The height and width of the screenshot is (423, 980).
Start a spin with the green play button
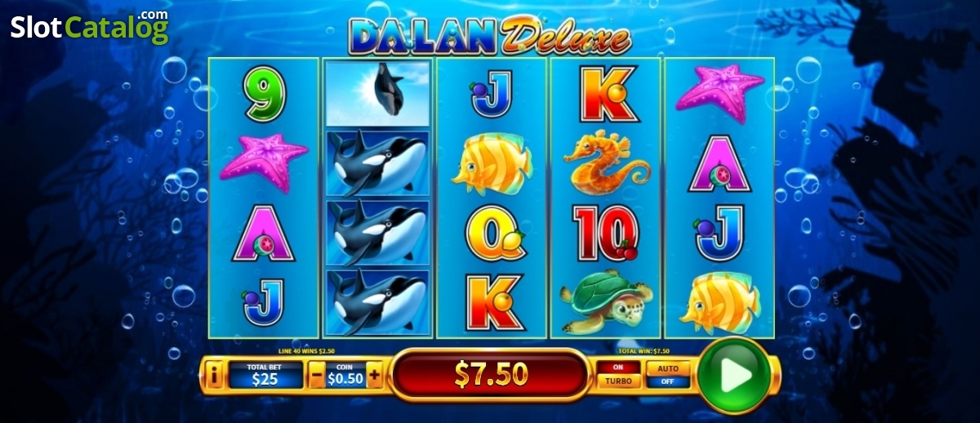click(735, 375)
